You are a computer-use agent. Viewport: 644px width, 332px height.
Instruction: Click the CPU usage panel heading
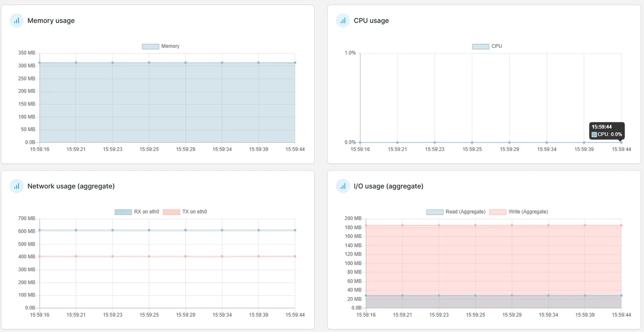(371, 21)
